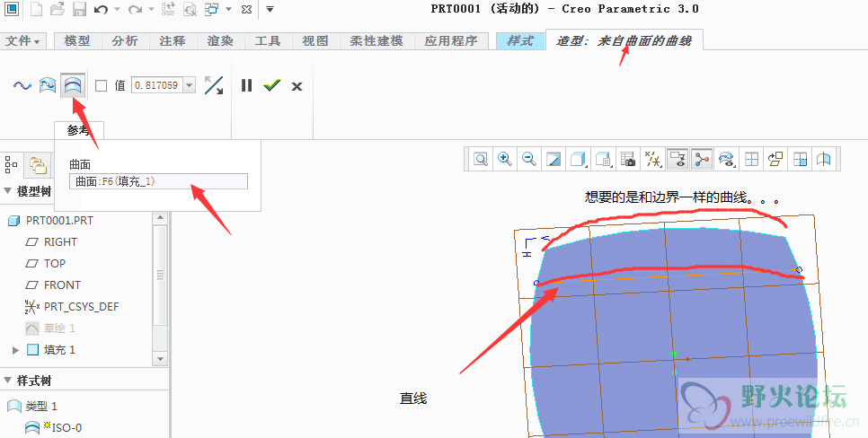Open the undo history dropdown arrow
868x438 pixels.
click(x=117, y=9)
